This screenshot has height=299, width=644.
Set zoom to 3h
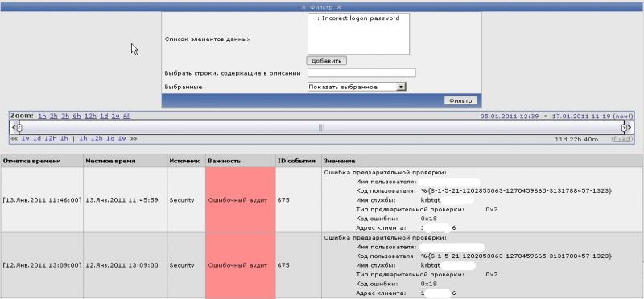tap(65, 116)
